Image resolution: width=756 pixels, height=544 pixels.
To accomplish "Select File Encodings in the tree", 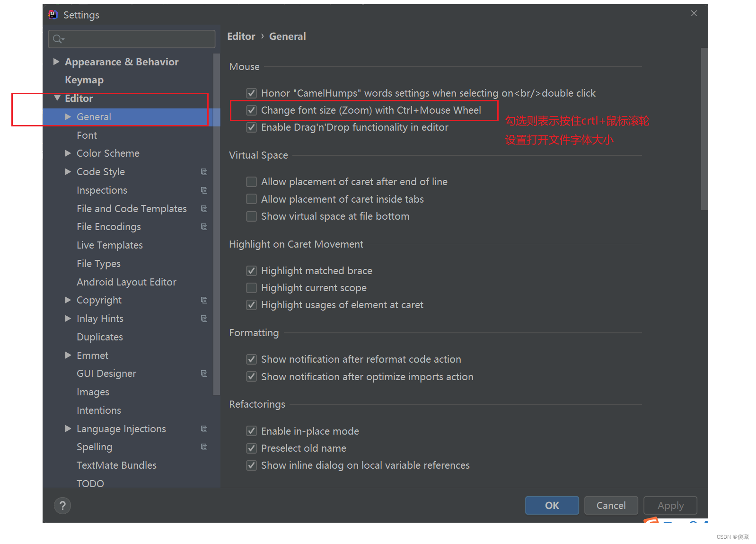I will tap(109, 227).
